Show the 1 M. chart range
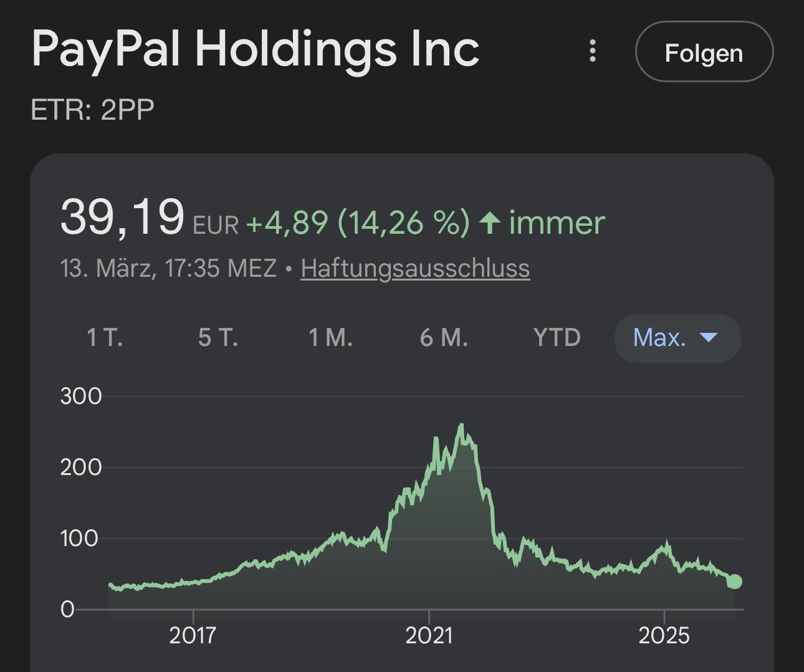The width and height of the screenshot is (804, 672). tap(330, 338)
